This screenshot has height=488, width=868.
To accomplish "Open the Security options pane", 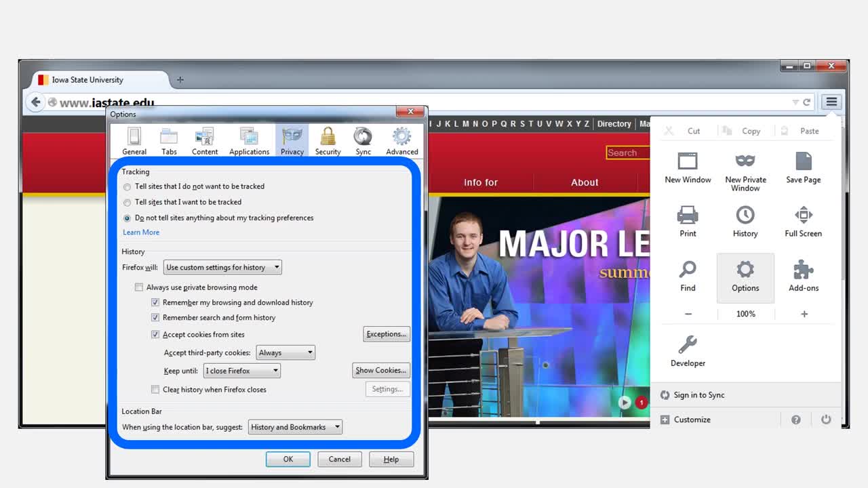I will tap(328, 141).
